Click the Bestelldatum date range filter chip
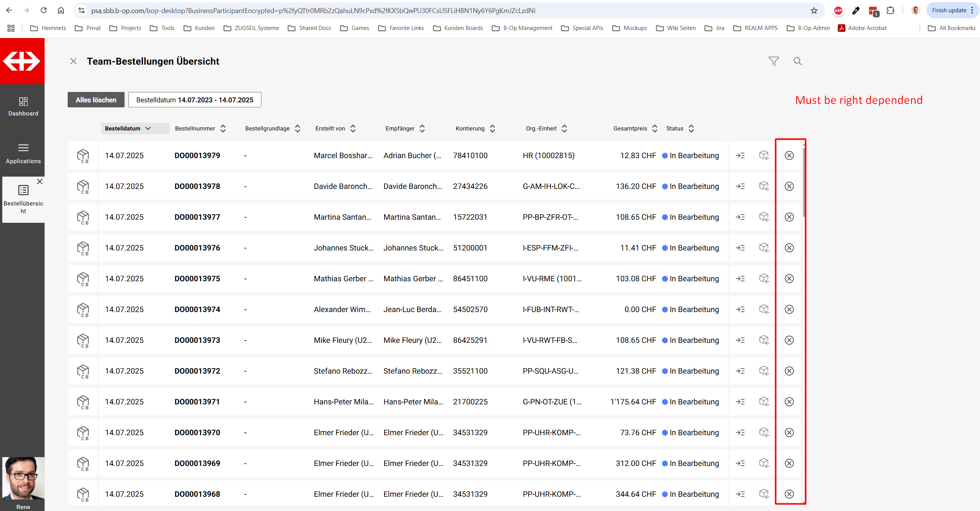This screenshot has height=511, width=980. (x=195, y=100)
